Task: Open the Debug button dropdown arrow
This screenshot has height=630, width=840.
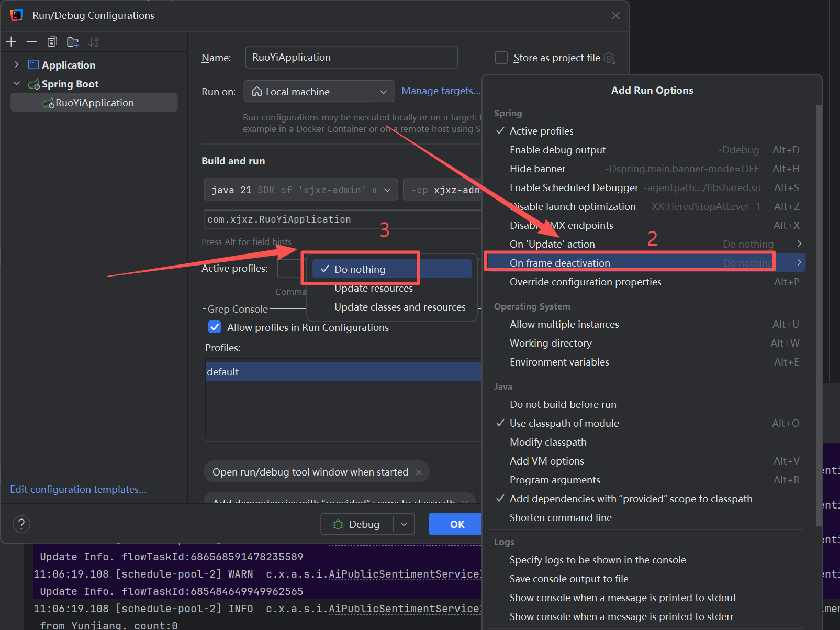Action: pos(404,524)
